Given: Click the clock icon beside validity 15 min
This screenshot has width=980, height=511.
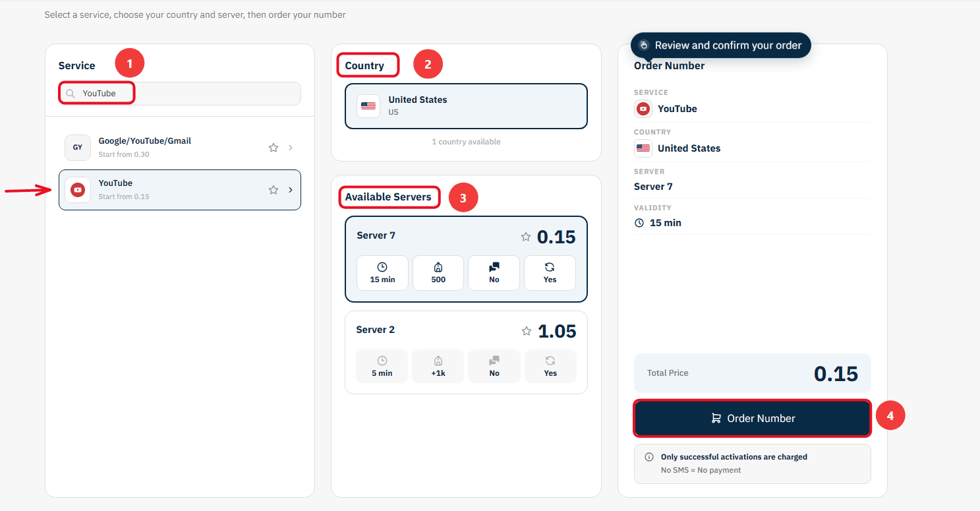Looking at the screenshot, I should tap(639, 223).
